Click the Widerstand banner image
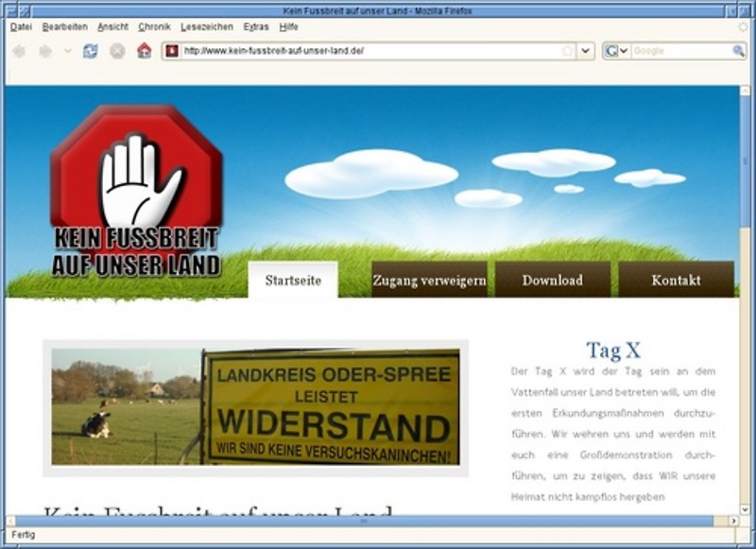This screenshot has height=549, width=756. pos(255,407)
